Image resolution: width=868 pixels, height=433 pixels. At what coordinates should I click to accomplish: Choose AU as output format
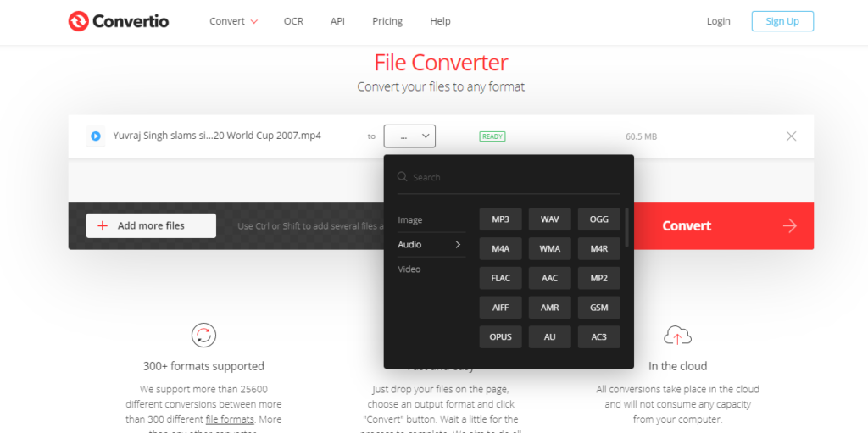(549, 336)
